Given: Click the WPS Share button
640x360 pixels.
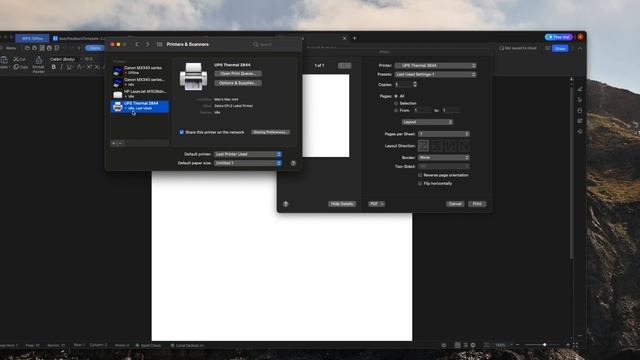Looking at the screenshot, I should coord(560,48).
